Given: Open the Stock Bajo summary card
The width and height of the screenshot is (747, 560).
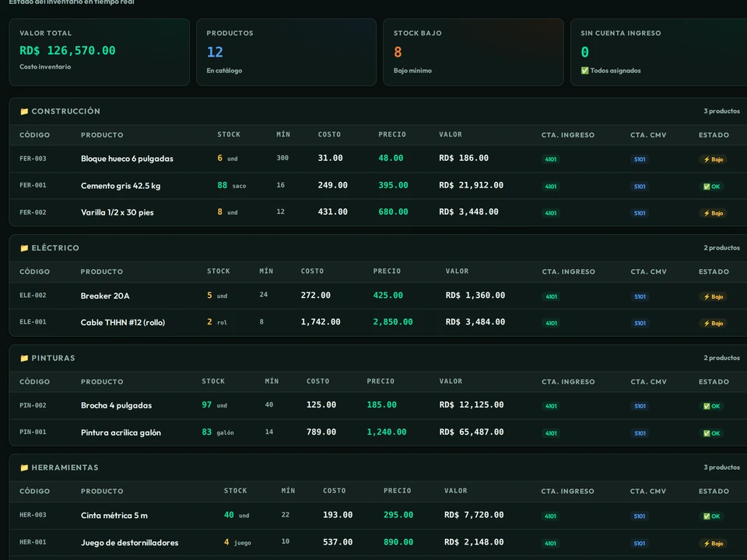Looking at the screenshot, I should click(474, 52).
